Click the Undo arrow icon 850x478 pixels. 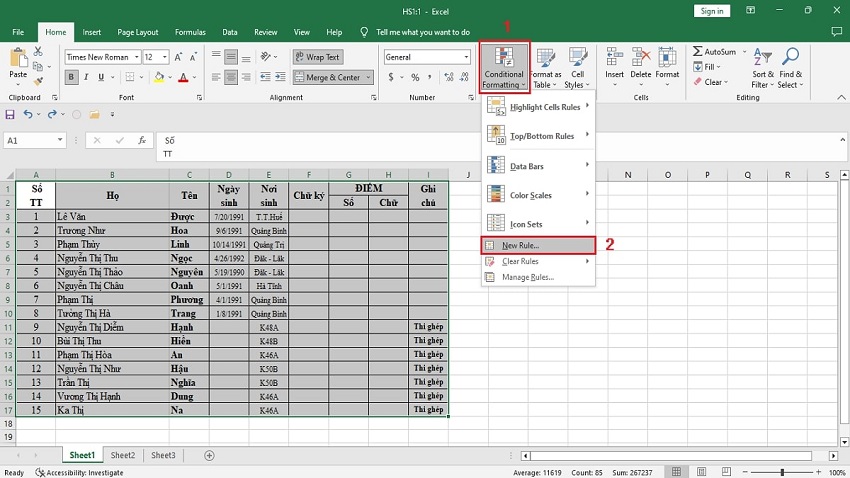27,115
